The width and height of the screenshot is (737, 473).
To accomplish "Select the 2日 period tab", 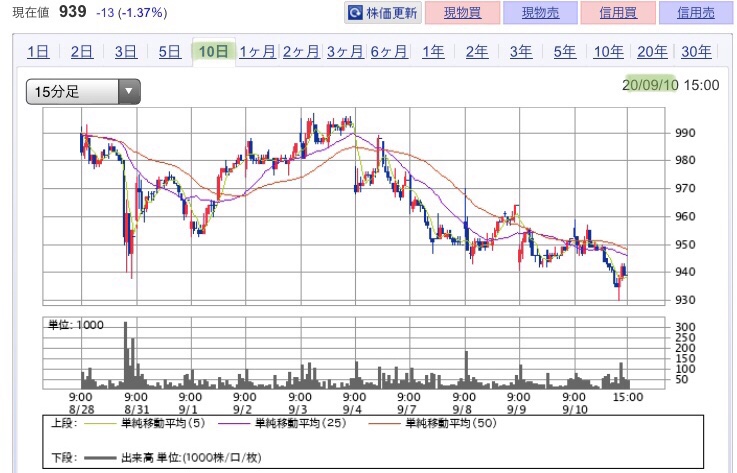I will tap(82, 51).
